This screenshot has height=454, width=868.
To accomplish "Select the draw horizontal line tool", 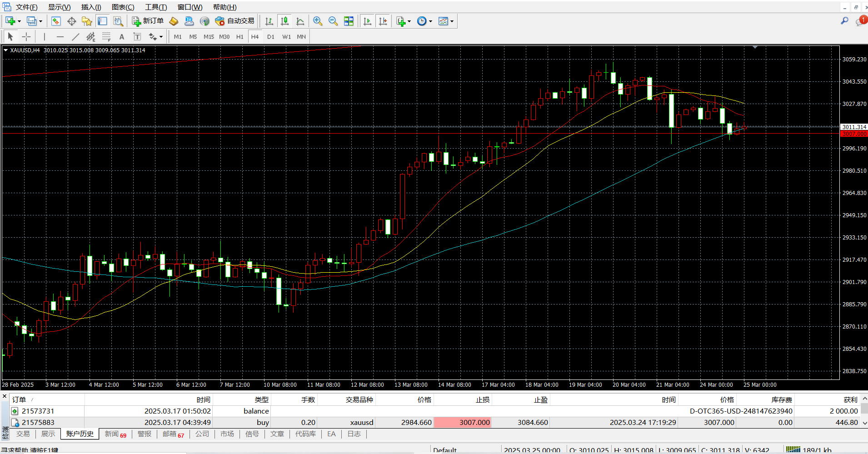I will (60, 37).
